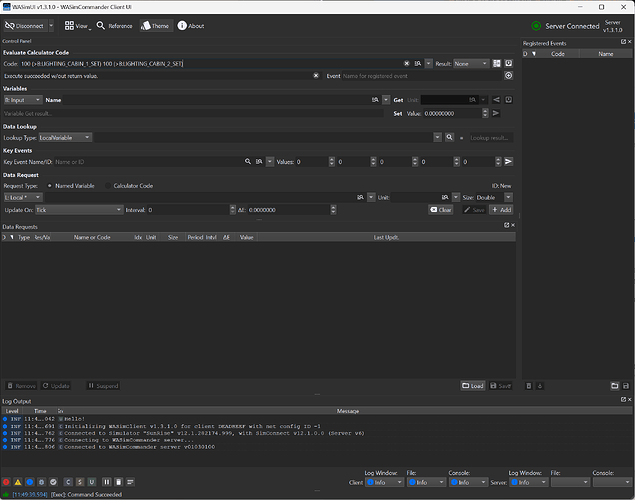Pause the log output scrolling
This screenshot has width=635, height=500.
[x=107, y=482]
